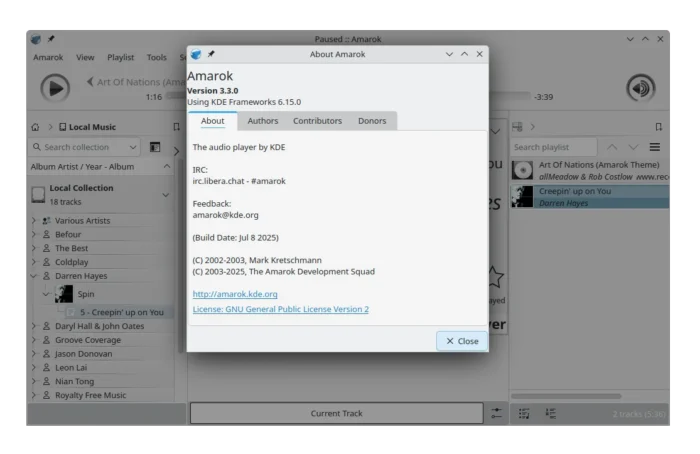
Task: Collapse the Darren Hayes artist node
Action: (34, 276)
